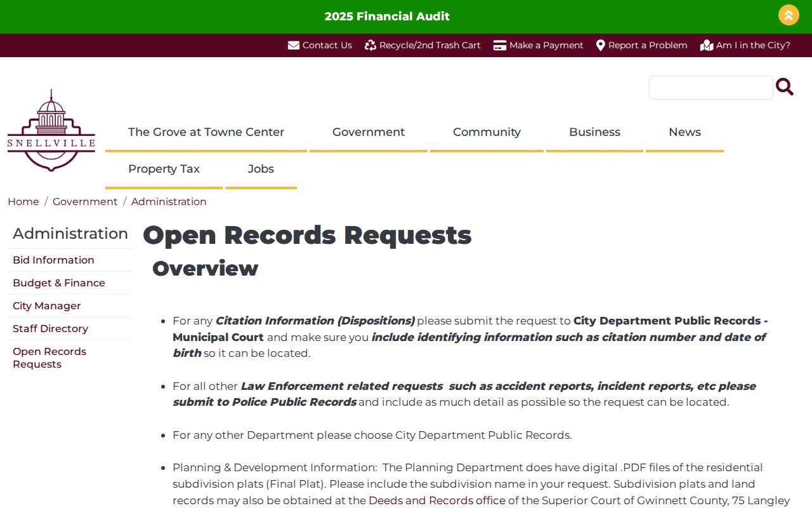The height and width of the screenshot is (508, 812).
Task: Open the Property Tax menu item
Action: coord(164,169)
